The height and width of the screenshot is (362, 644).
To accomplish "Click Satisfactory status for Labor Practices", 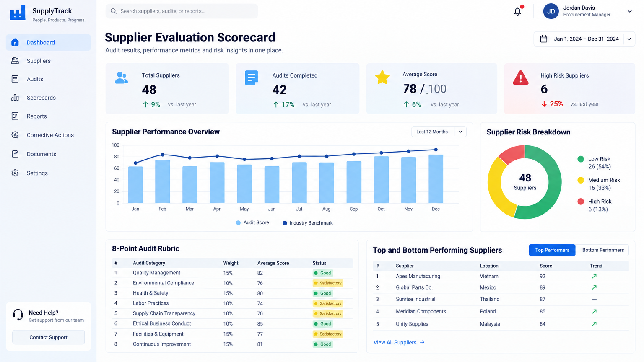I will [328, 303].
